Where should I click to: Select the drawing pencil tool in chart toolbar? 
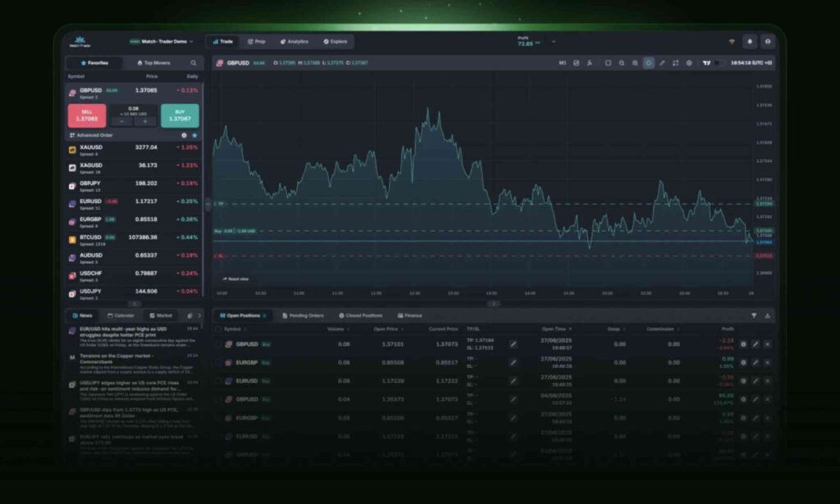(x=662, y=63)
